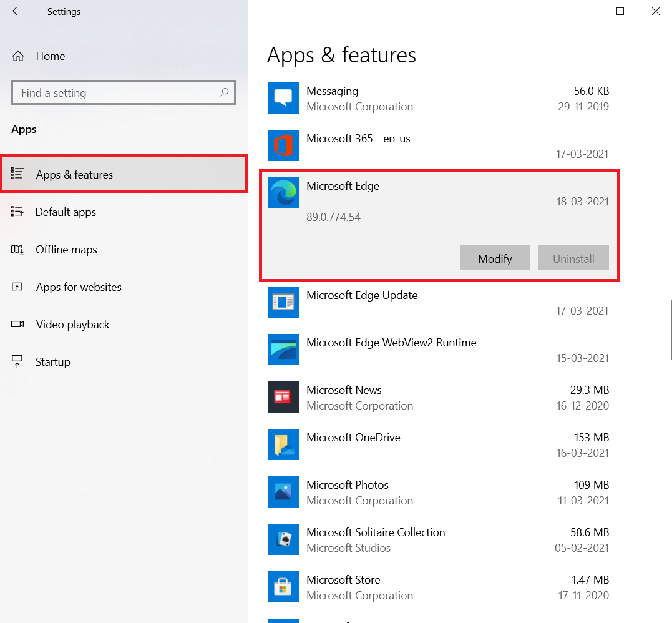Click the Microsoft Studios publisher text
The image size is (672, 623).
point(348,548)
